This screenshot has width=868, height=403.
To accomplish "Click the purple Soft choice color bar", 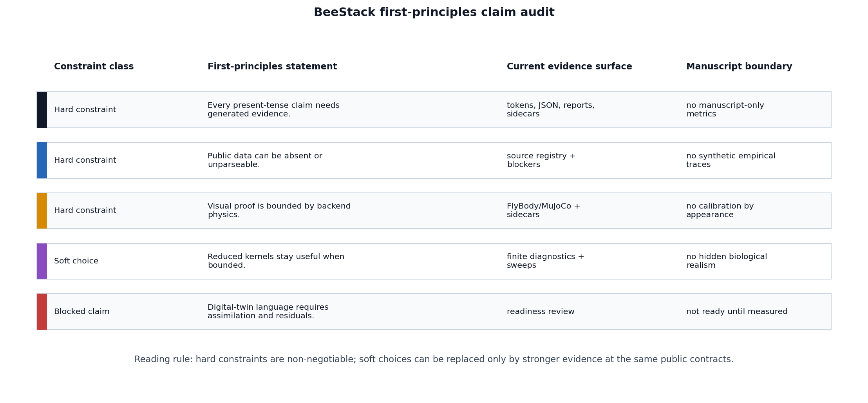I will point(42,261).
